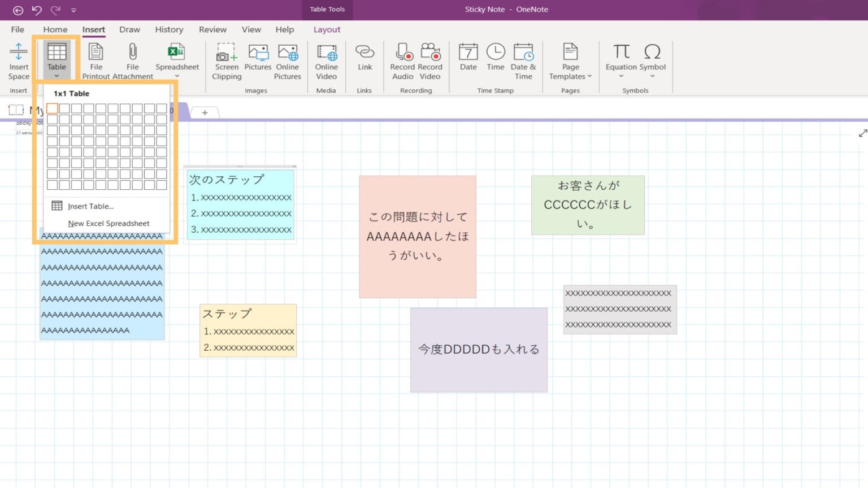Image resolution: width=868 pixels, height=488 pixels.
Task: Choose New Excel Spreadsheet option
Action: [x=108, y=223]
